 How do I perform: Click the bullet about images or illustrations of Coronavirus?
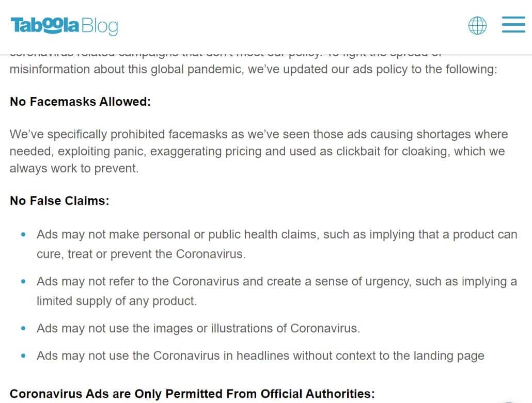point(198,328)
